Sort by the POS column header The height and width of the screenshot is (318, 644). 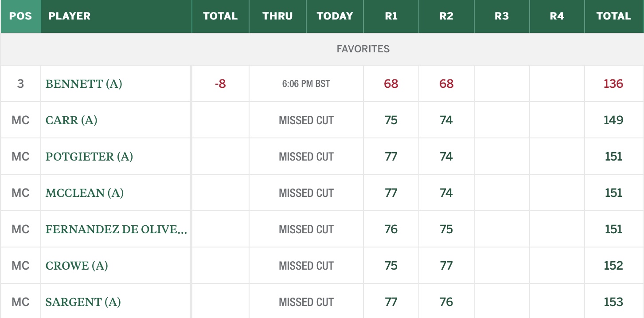(20, 16)
